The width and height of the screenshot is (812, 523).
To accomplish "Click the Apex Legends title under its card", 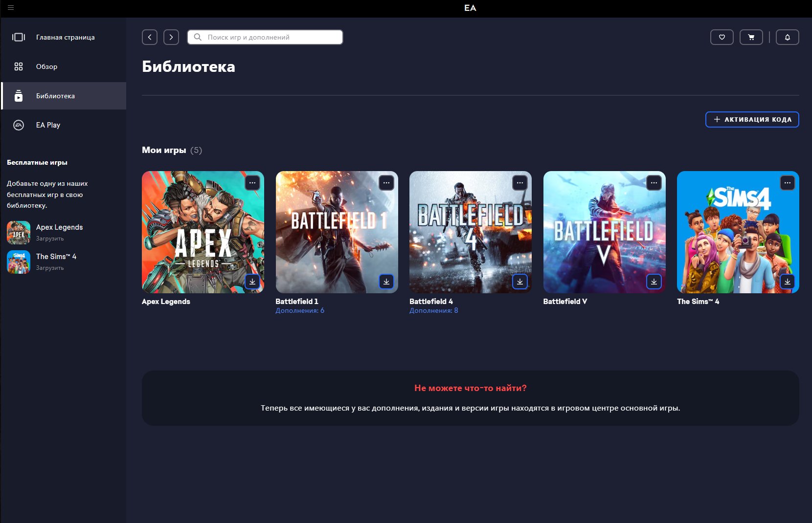I will pyautogui.click(x=166, y=302).
